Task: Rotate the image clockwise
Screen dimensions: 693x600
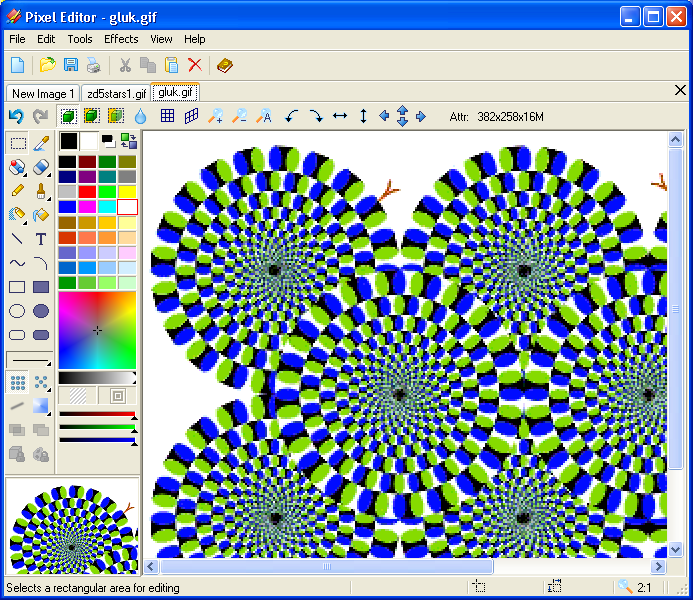Action: point(316,116)
